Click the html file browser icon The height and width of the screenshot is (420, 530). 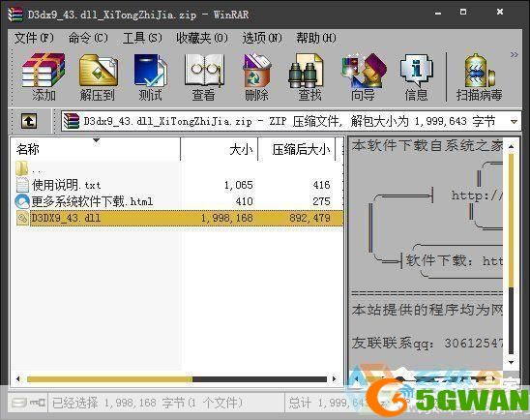pyautogui.click(x=22, y=201)
